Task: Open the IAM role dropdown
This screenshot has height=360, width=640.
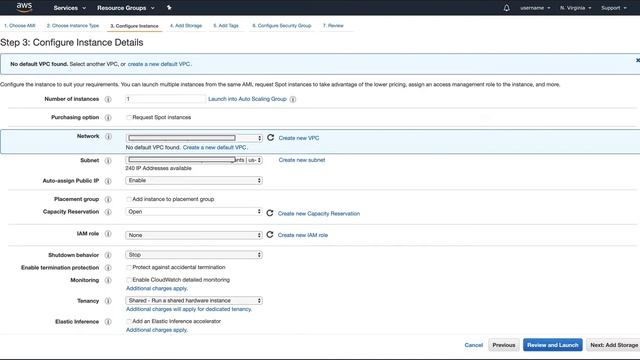Action: click(194, 235)
